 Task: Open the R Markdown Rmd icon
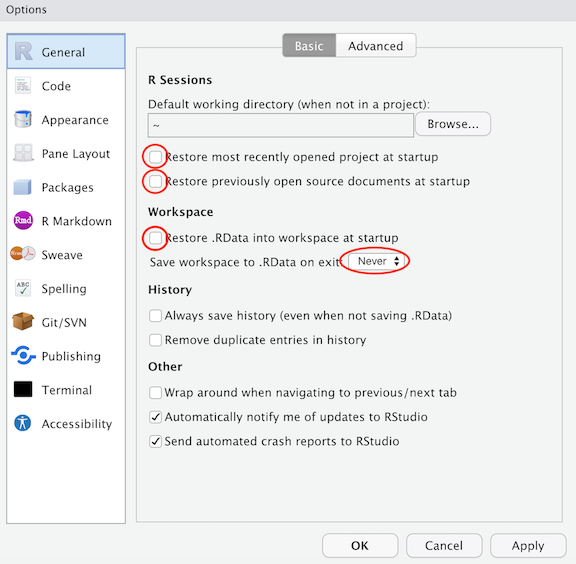tap(23, 220)
